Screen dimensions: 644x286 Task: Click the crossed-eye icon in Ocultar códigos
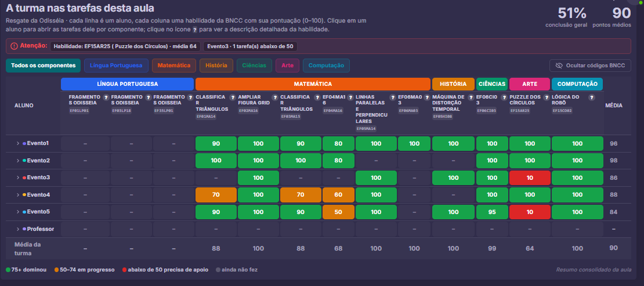click(x=559, y=66)
